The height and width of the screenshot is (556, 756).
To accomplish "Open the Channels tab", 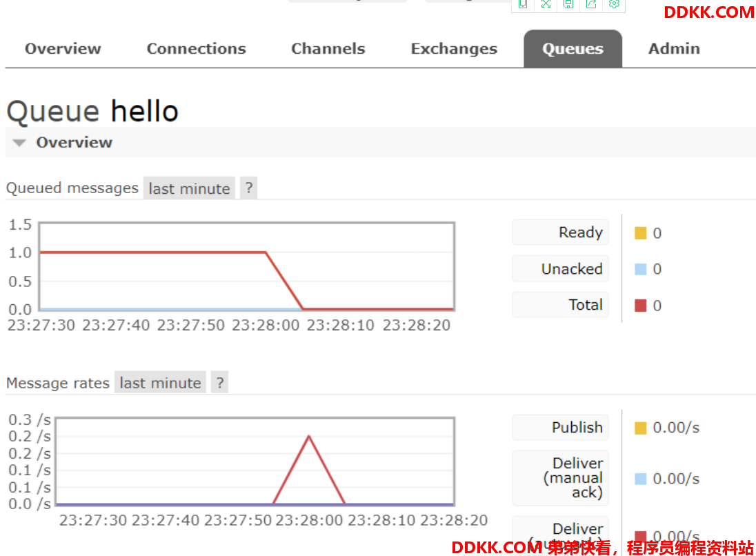I will pos(328,49).
